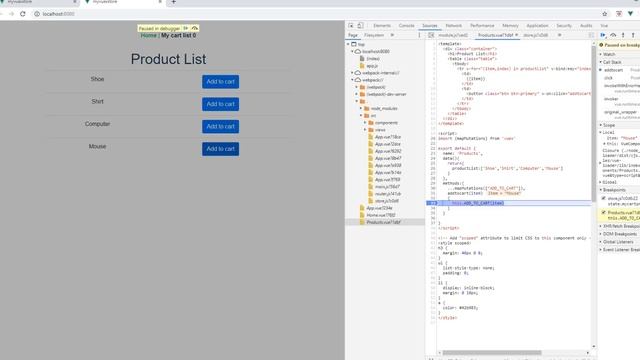Click the forward navigation arrow
Screen dimensions: 640x360
point(11,14)
